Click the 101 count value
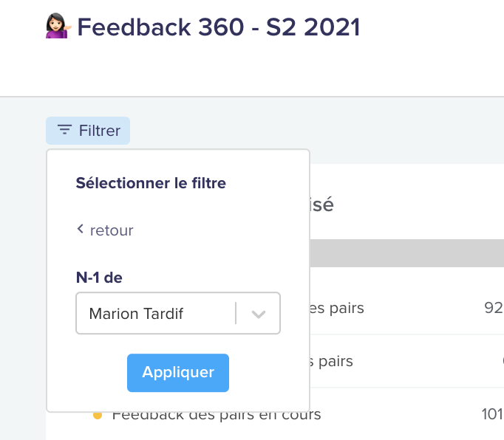 tap(492, 414)
